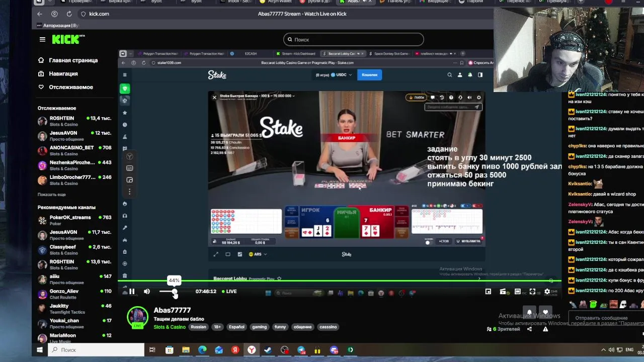Enter fullscreen mode in player
644x362 pixels.
click(532, 292)
